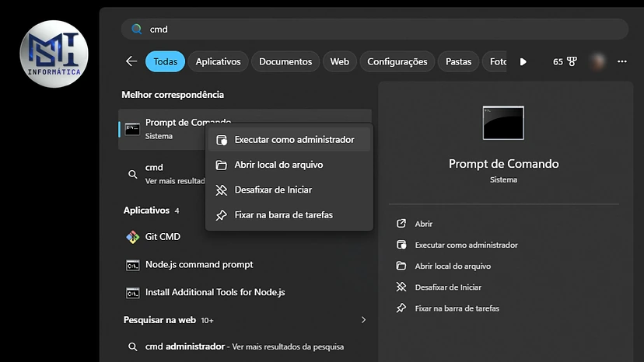This screenshot has width=644, height=362.
Task: Go back using the left arrow
Action: pyautogui.click(x=131, y=61)
